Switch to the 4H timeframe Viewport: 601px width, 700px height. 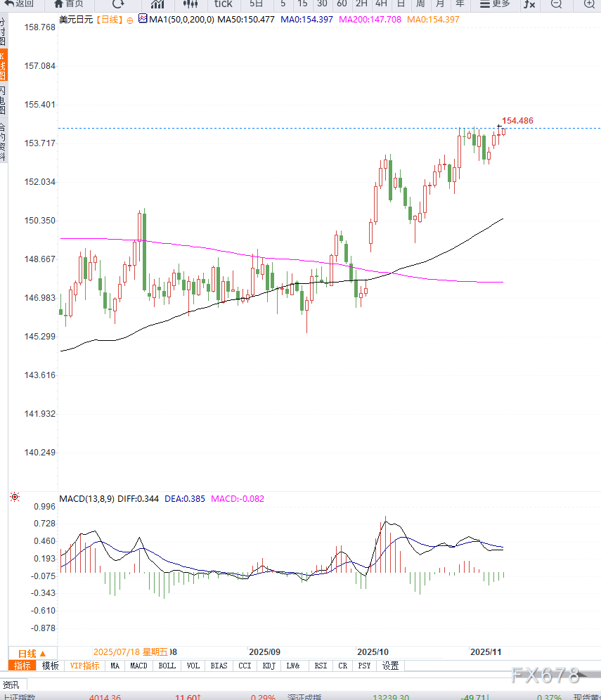click(380, 4)
